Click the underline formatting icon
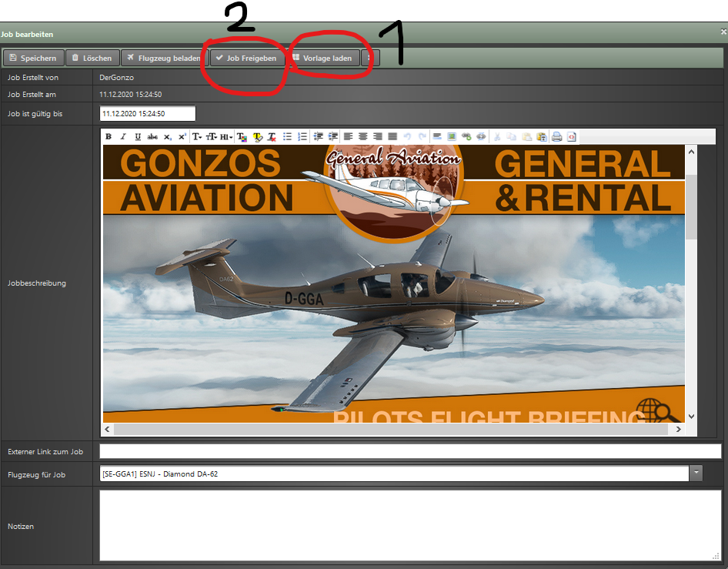 [138, 136]
